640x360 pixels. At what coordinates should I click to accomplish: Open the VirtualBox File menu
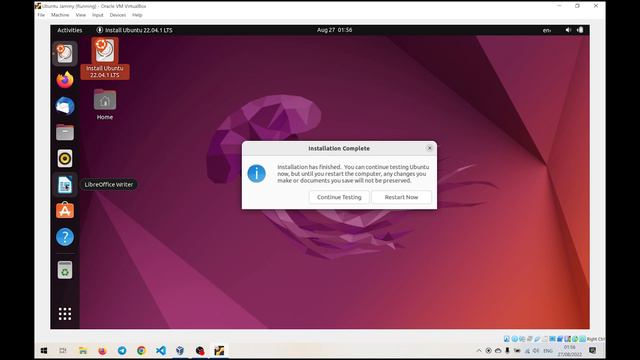(x=41, y=15)
